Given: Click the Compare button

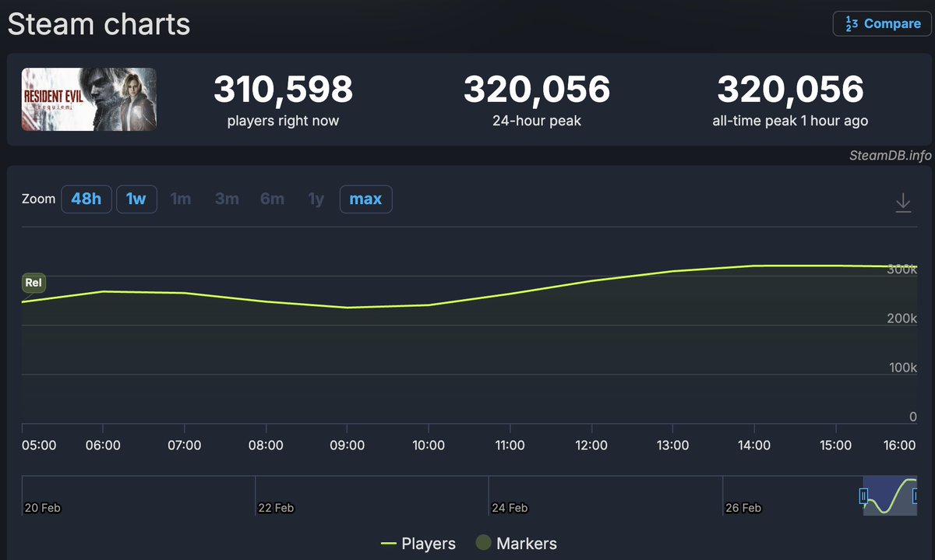Looking at the screenshot, I should pyautogui.click(x=882, y=23).
